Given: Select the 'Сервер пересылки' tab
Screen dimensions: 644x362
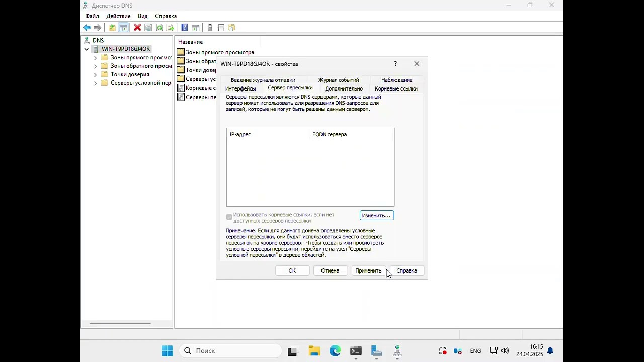Looking at the screenshot, I should (290, 88).
